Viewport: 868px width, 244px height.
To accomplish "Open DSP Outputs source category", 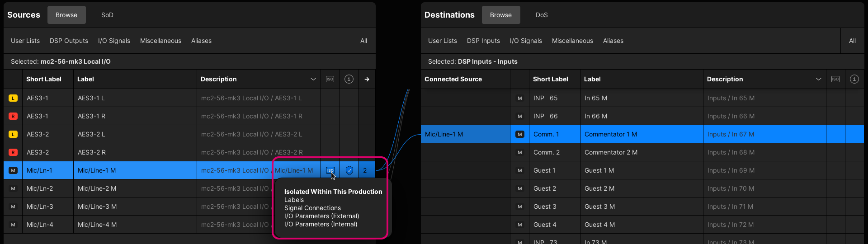I will 69,41.
